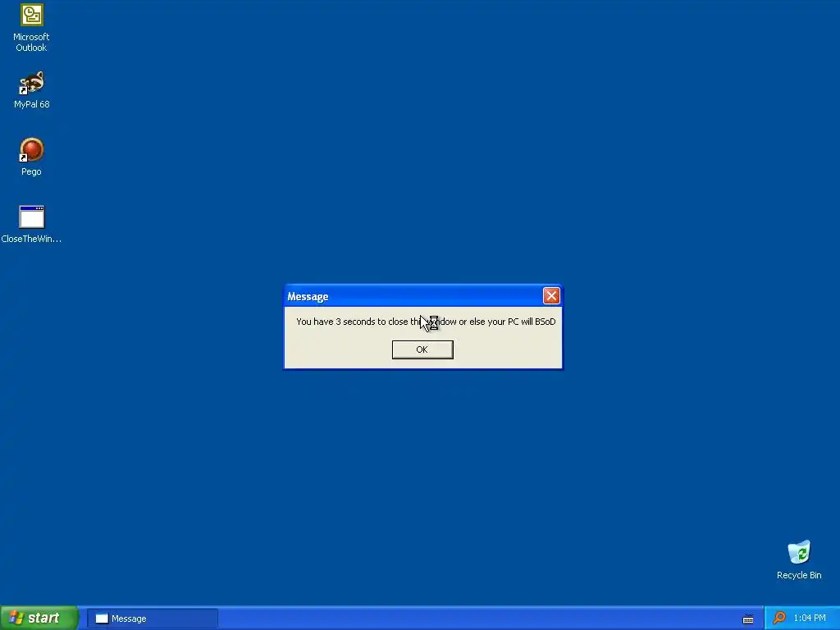Click OK in the Message dialog
This screenshot has width=840, height=630.
click(422, 349)
